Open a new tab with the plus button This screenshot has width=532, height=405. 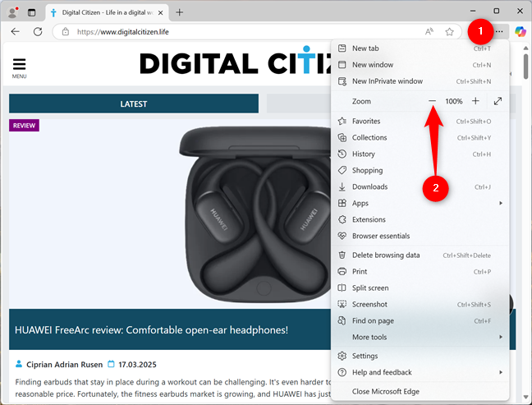point(180,12)
